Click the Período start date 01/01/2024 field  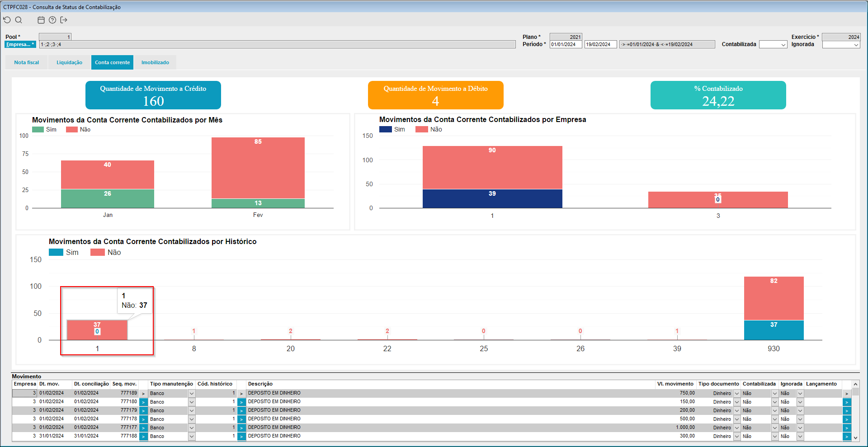tap(566, 44)
